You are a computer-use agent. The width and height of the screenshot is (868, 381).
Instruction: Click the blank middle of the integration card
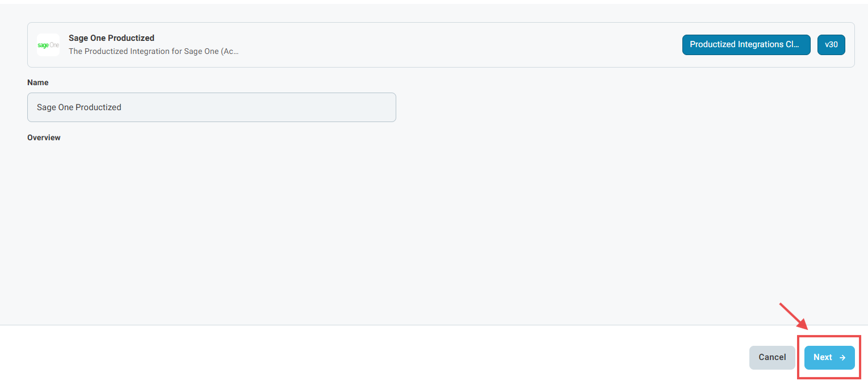[x=454, y=45]
